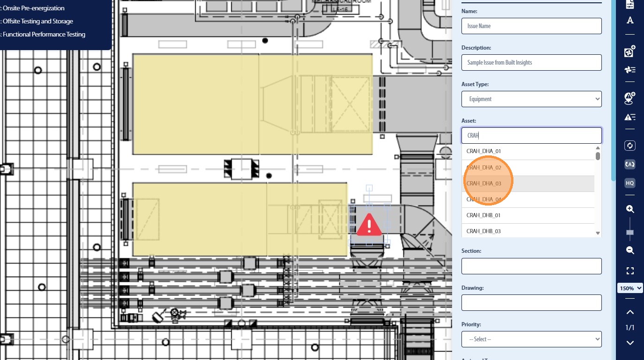Click the zoom slider handle

tap(630, 233)
